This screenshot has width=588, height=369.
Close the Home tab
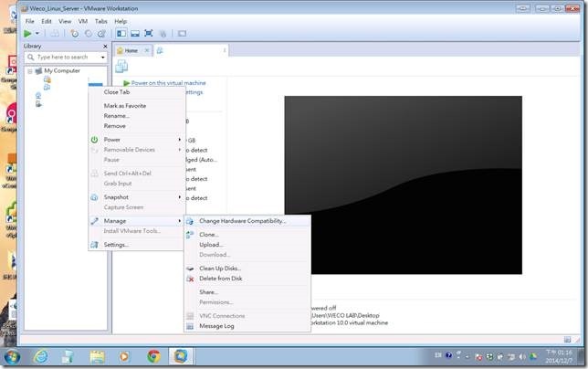(147, 50)
